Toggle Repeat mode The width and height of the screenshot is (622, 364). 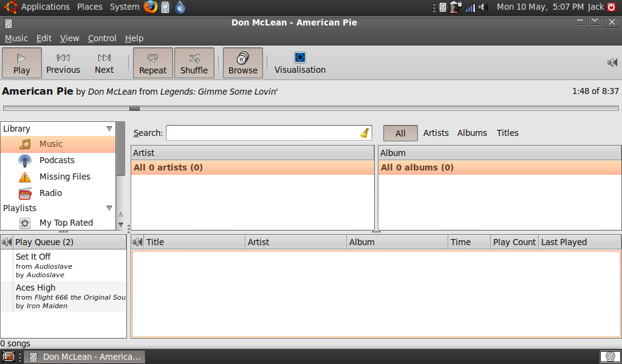pyautogui.click(x=152, y=63)
